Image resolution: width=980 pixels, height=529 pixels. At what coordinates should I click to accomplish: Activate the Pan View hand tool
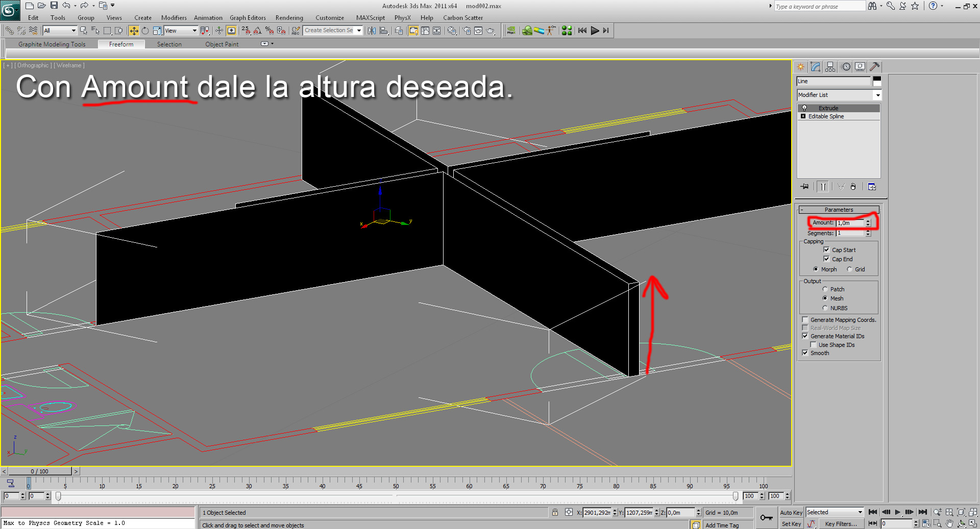pyautogui.click(x=949, y=523)
